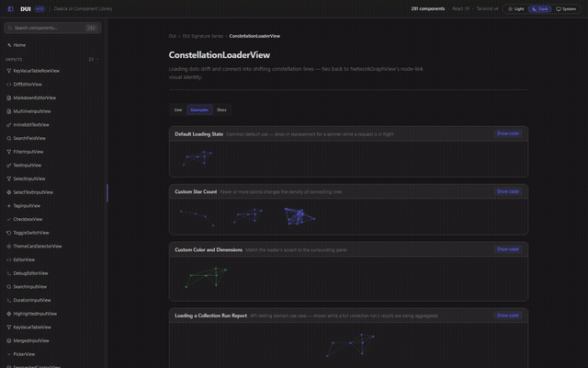Switch to System theme
This screenshot has height=368, width=588.
coord(566,8)
